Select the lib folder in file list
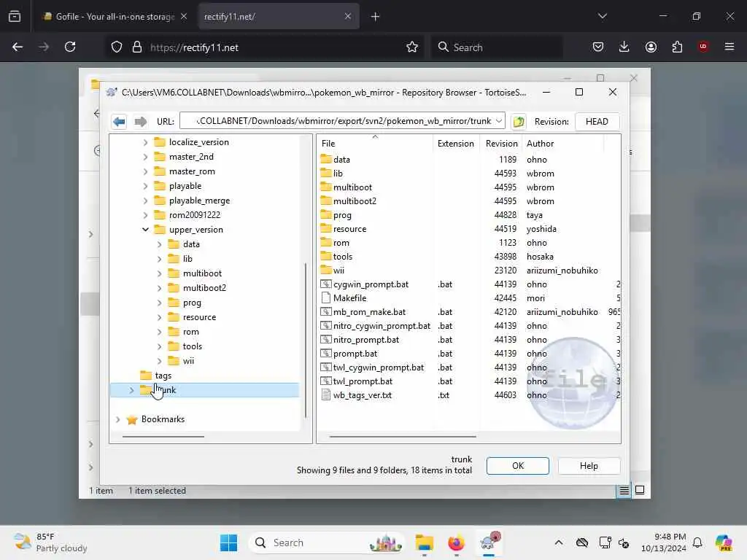The image size is (747, 560). [338, 174]
